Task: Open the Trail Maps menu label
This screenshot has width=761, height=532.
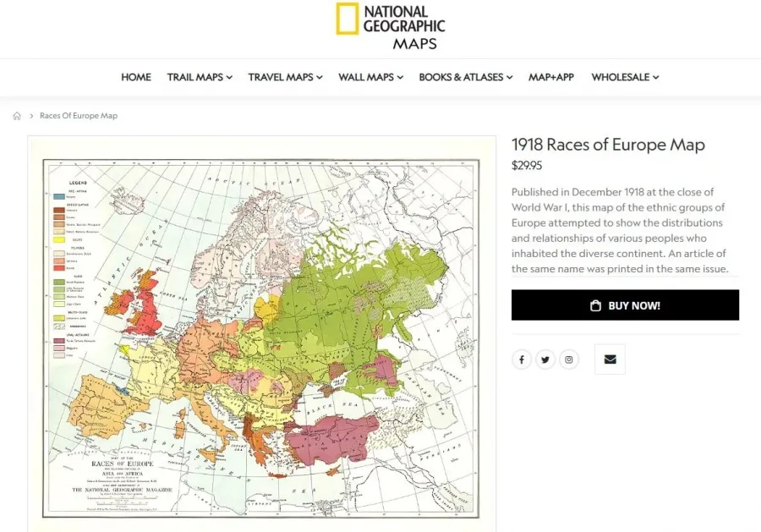Action: 195,77
